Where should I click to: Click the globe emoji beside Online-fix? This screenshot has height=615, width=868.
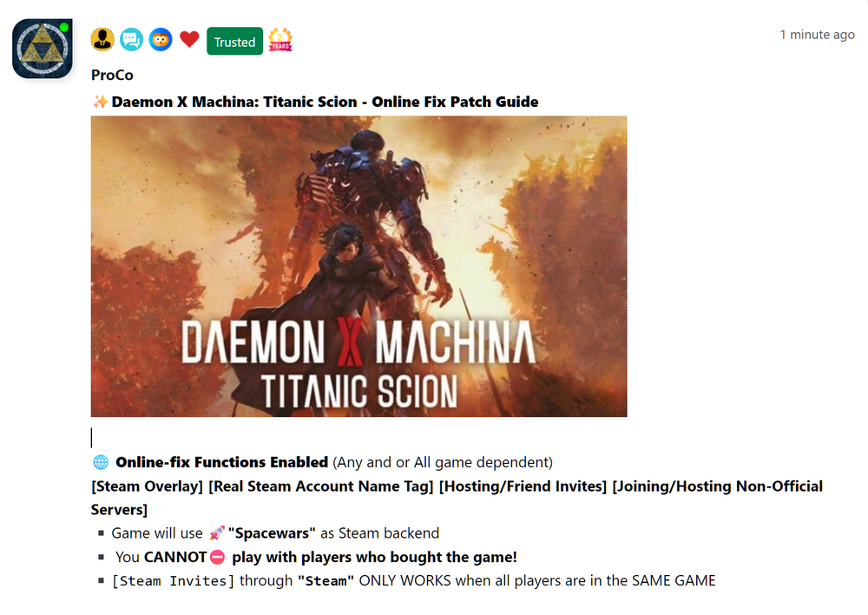point(101,461)
